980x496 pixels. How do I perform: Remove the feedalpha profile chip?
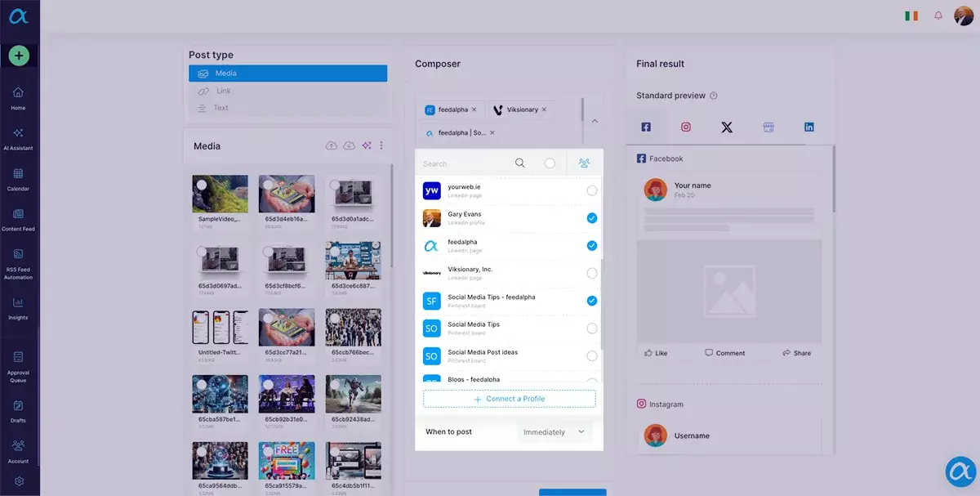tap(474, 109)
